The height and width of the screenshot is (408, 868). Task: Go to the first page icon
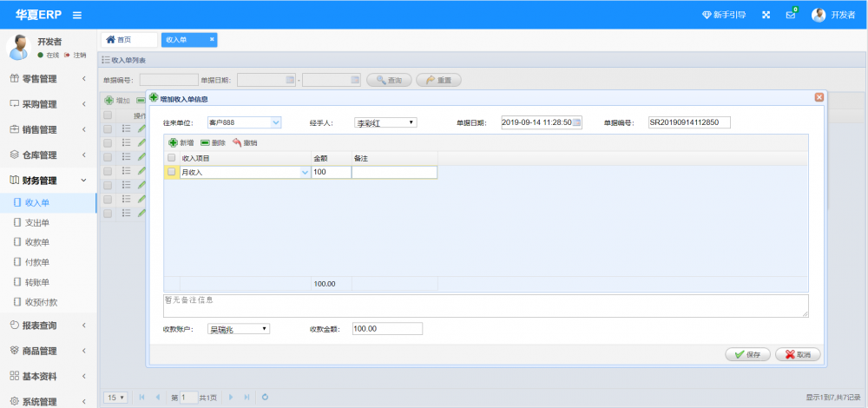(141, 398)
